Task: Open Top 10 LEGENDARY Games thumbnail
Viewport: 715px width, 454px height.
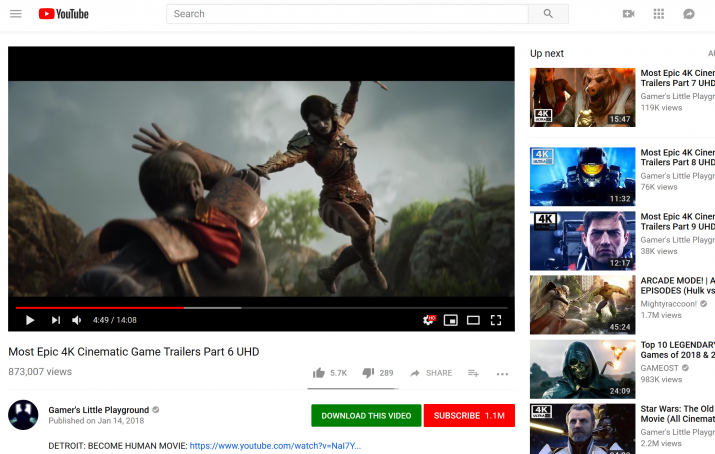Action: coord(582,369)
